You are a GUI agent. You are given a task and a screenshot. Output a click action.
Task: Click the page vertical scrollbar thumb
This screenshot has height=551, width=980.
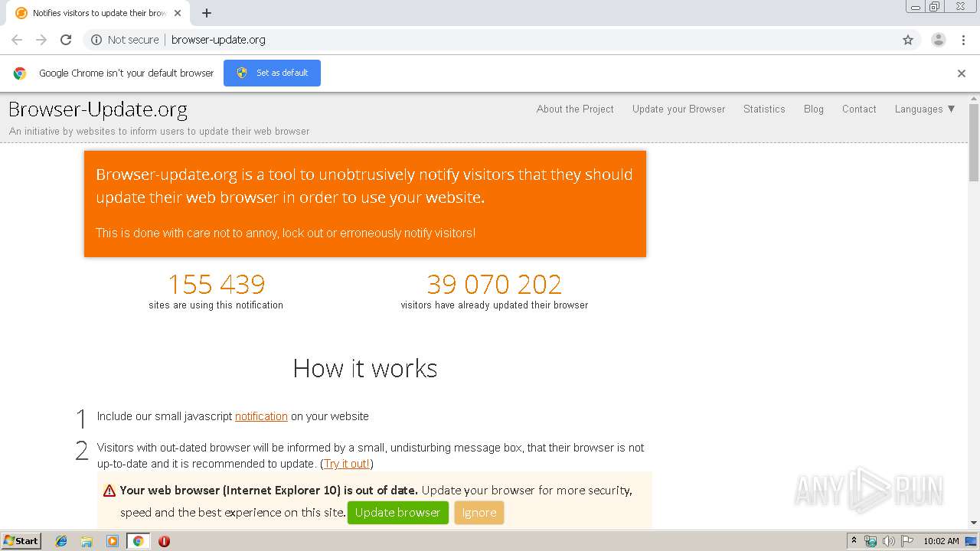[974, 143]
